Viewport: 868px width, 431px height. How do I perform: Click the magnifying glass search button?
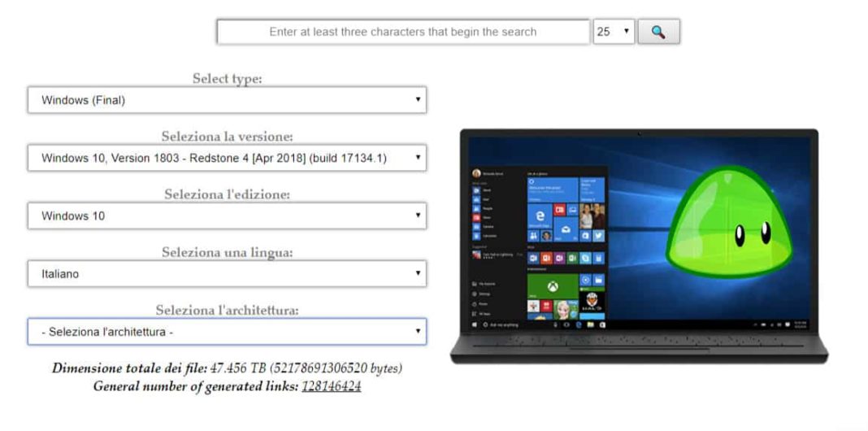[x=658, y=32]
